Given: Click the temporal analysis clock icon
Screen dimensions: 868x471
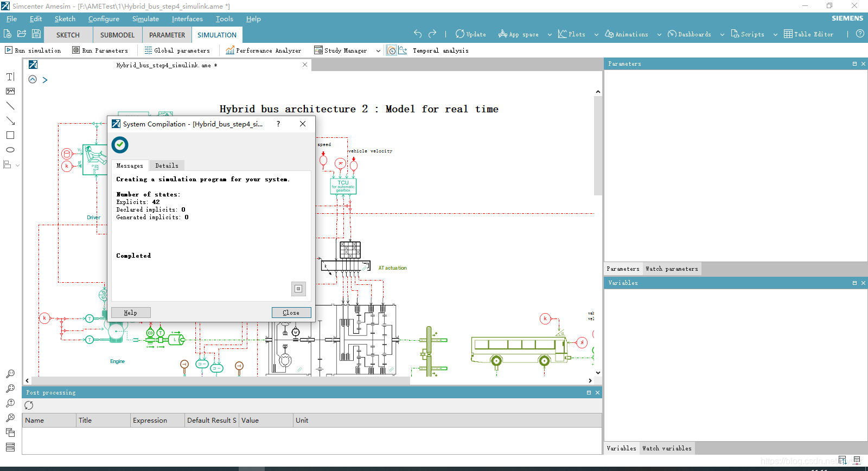Looking at the screenshot, I should (x=392, y=50).
